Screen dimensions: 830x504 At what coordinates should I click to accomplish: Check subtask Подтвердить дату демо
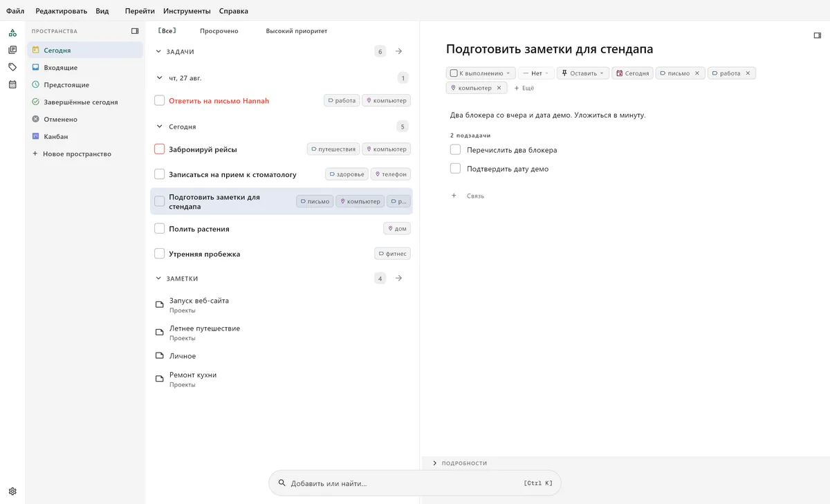point(455,169)
